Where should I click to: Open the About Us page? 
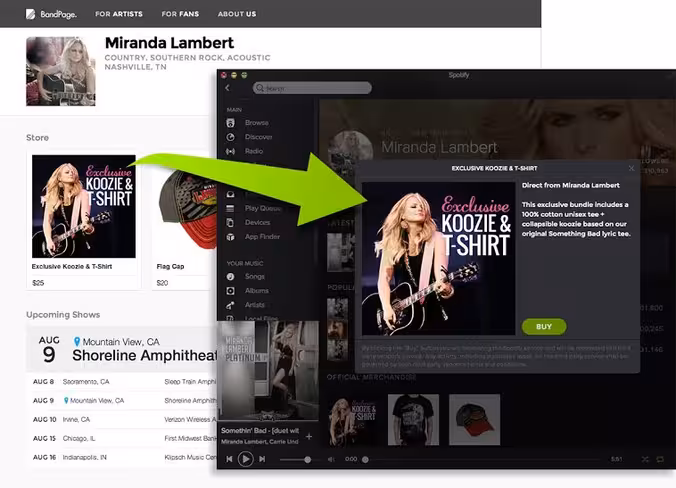[237, 14]
